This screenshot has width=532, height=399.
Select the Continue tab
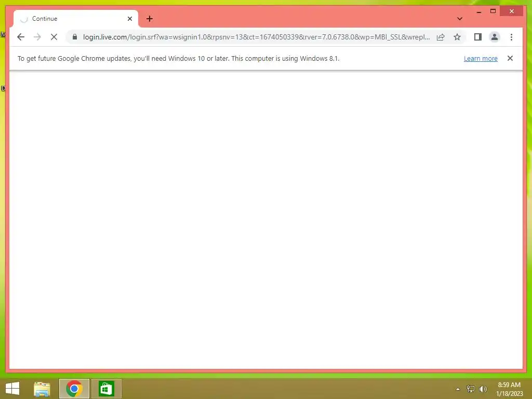coord(76,19)
